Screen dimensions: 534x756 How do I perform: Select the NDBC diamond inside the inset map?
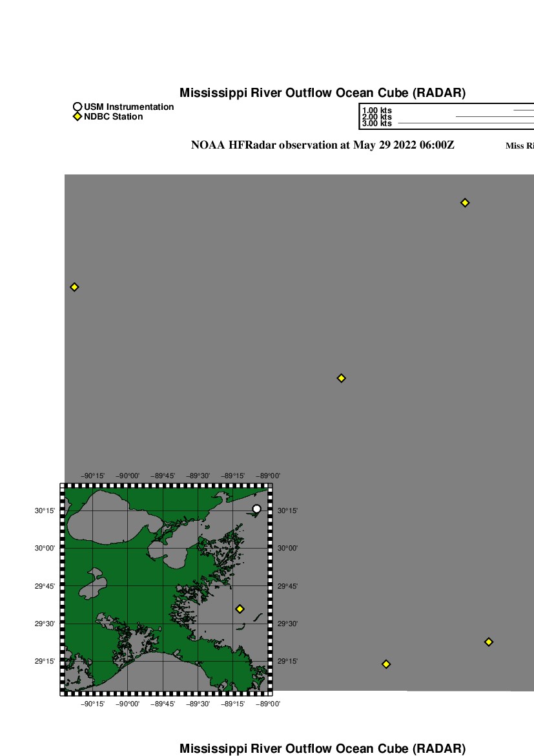240,609
